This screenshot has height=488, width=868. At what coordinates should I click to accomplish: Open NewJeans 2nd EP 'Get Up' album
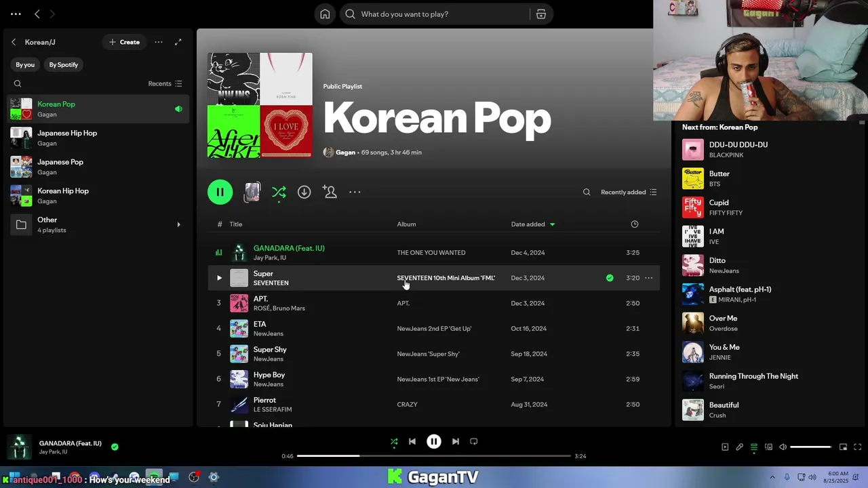(434, 329)
